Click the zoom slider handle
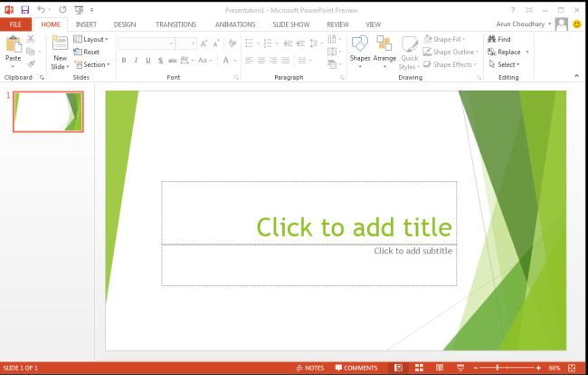 coord(498,368)
